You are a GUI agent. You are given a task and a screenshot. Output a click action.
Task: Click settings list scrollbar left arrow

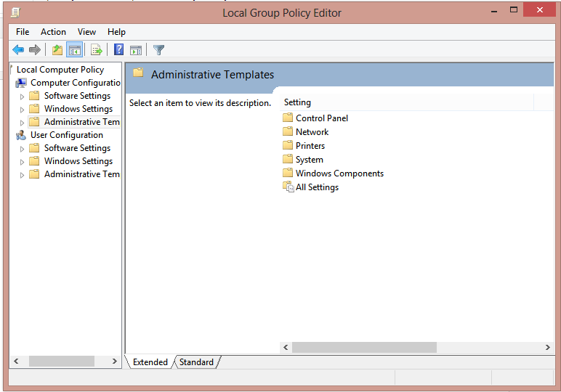click(x=286, y=347)
